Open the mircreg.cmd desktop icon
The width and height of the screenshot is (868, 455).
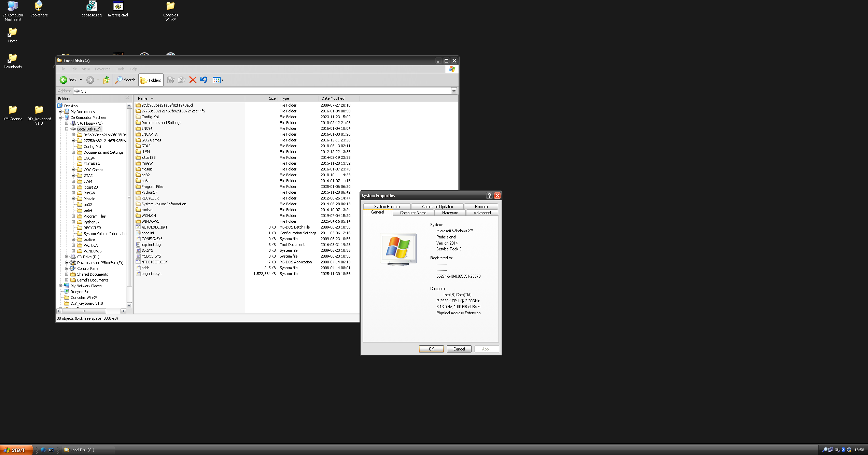(118, 6)
